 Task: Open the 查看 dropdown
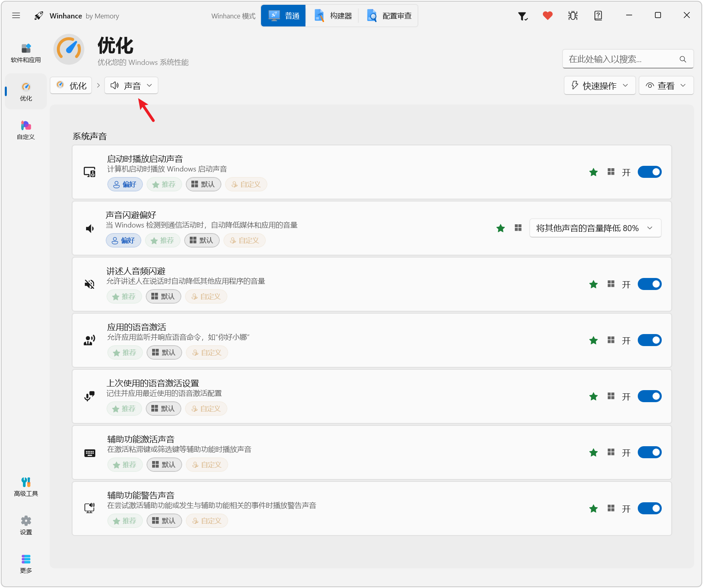[x=666, y=86]
